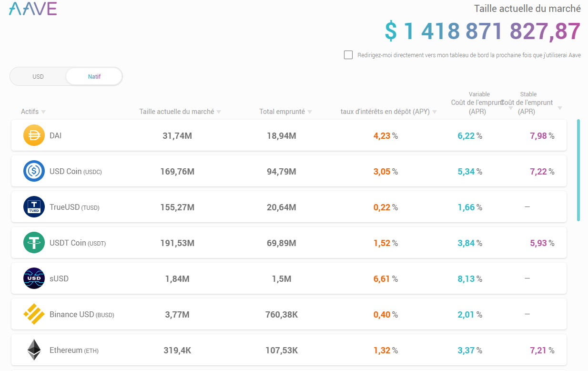Sort by Actifs column arrow
The width and height of the screenshot is (588, 371).
(43, 112)
